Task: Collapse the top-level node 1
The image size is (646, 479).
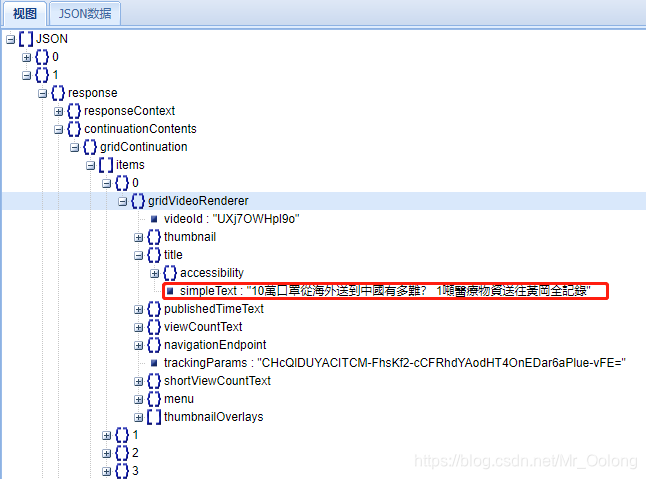Action: click(x=27, y=75)
